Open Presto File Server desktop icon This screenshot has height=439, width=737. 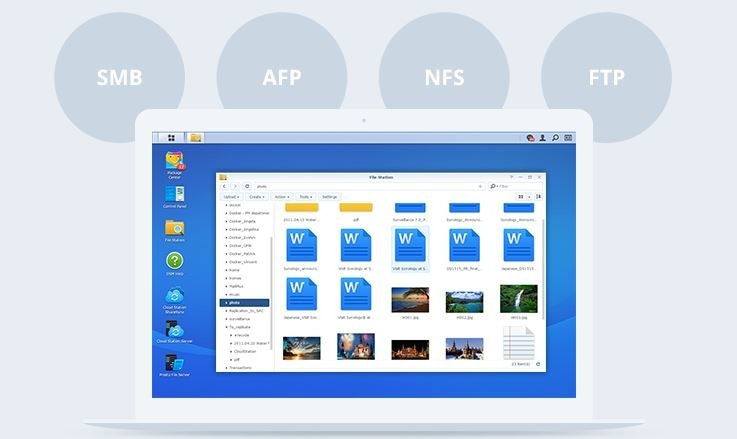pyautogui.click(x=174, y=366)
